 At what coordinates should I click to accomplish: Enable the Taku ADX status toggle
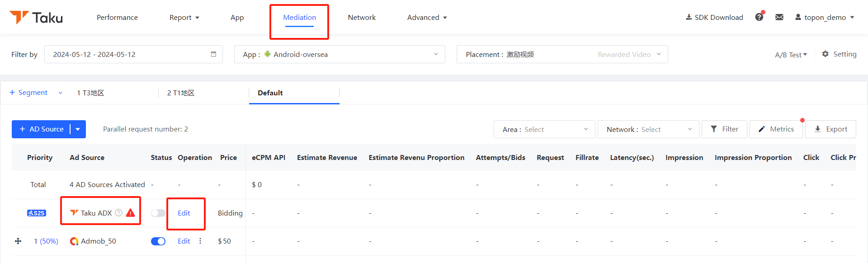pyautogui.click(x=158, y=213)
